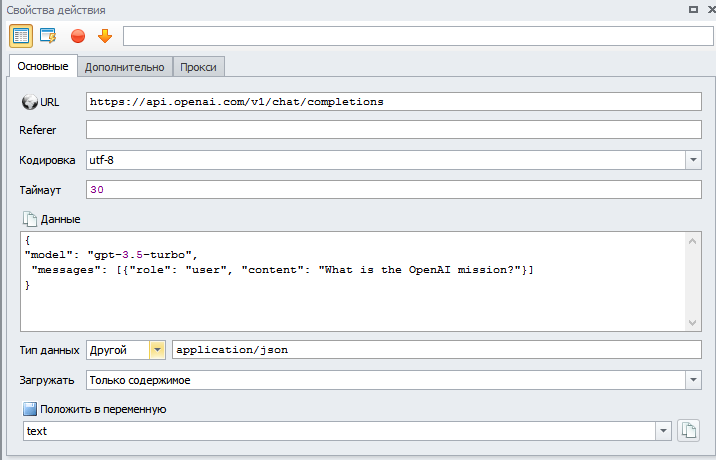The image size is (716, 460).
Task: Click the Таймаут field showing 30
Action: tap(393, 189)
